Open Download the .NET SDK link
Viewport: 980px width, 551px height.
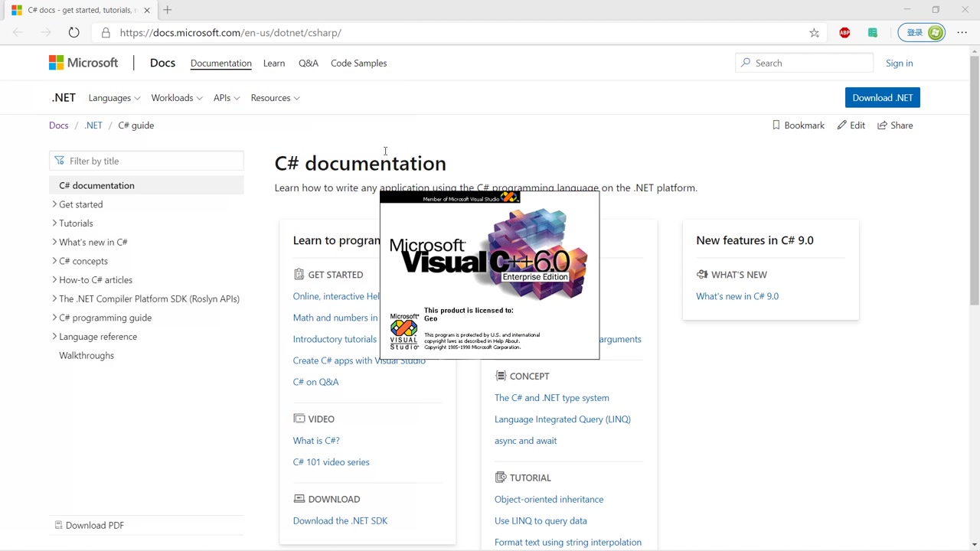tap(340, 520)
